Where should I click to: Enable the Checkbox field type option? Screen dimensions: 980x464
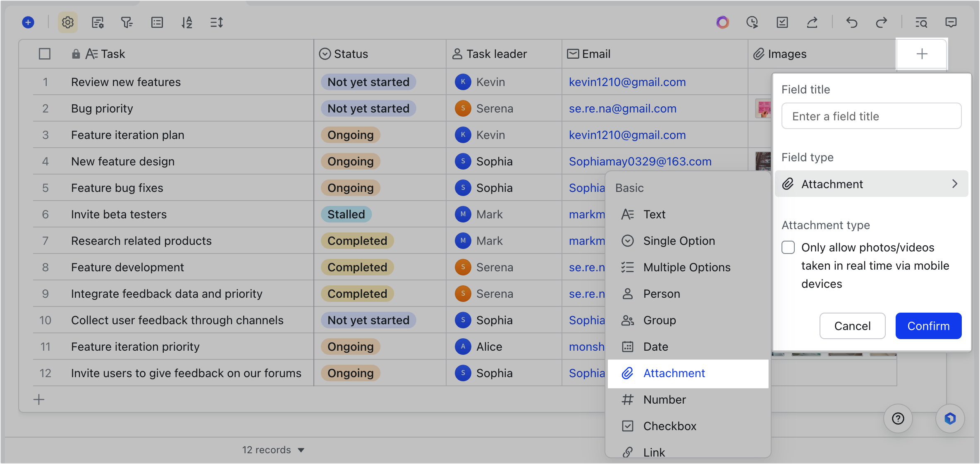tap(669, 426)
